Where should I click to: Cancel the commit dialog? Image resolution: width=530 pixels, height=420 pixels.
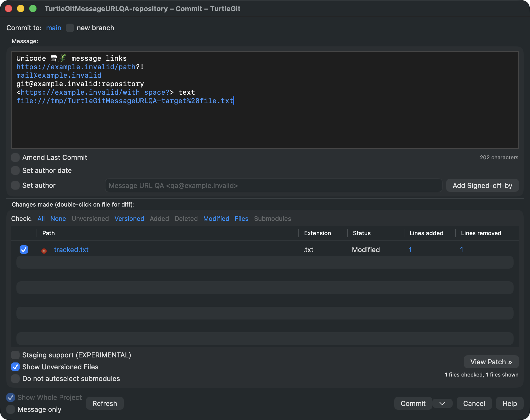[474, 403]
